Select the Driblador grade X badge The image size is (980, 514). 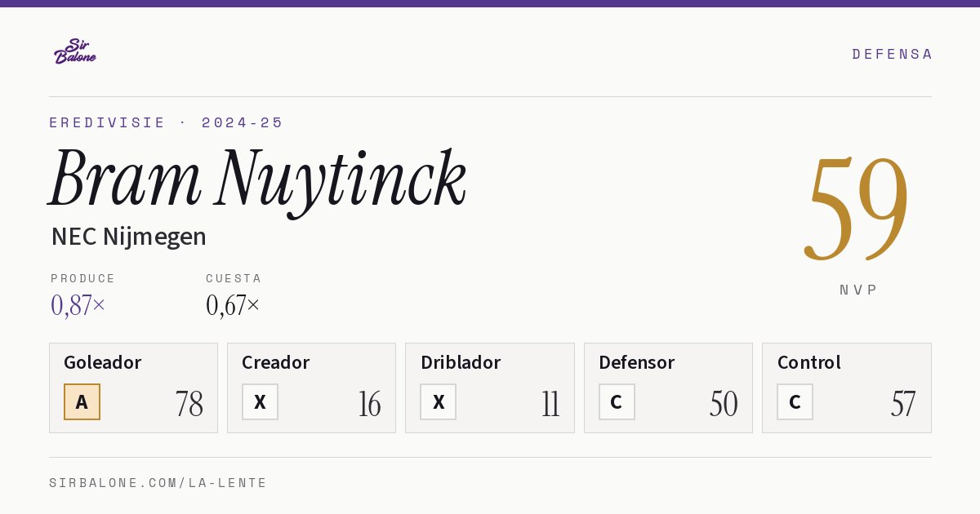pyautogui.click(x=439, y=401)
